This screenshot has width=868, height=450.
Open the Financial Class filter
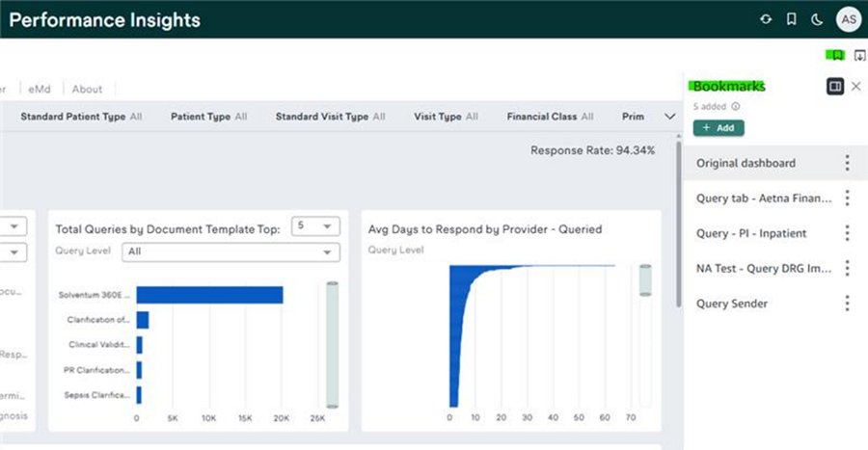[x=551, y=117]
